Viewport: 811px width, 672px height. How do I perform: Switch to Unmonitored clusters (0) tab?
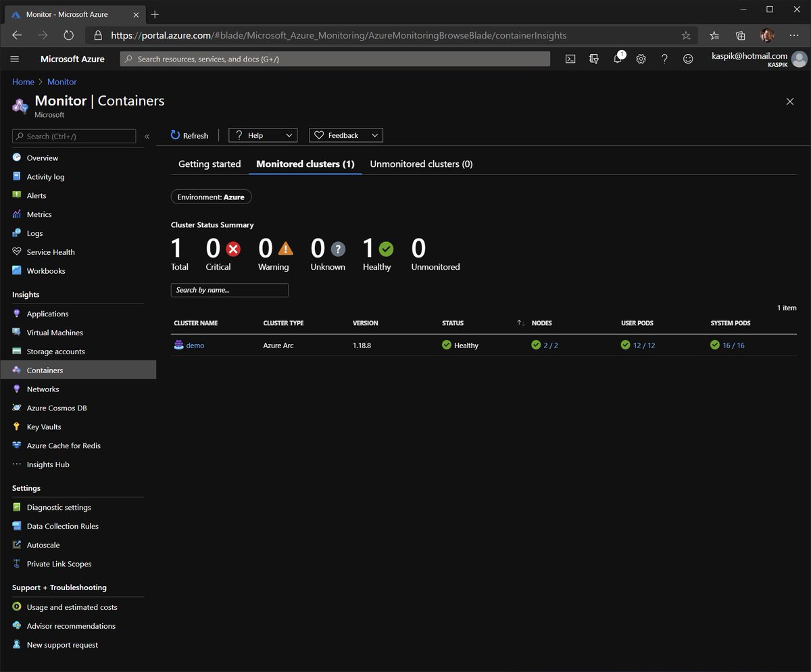coord(421,164)
